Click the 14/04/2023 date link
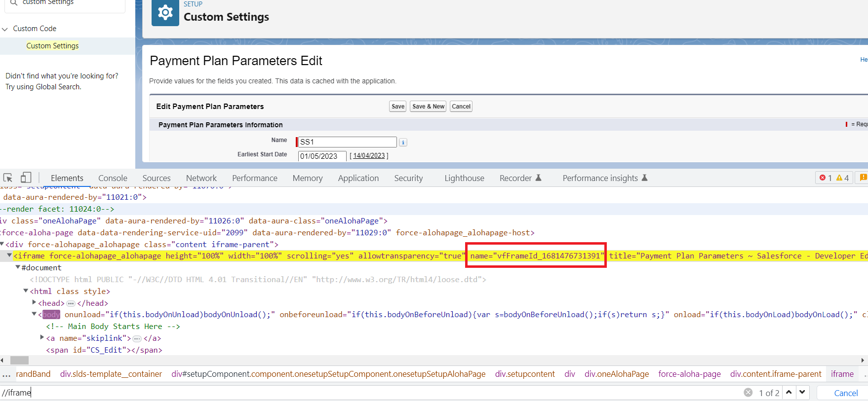The width and height of the screenshot is (868, 401). tap(369, 156)
